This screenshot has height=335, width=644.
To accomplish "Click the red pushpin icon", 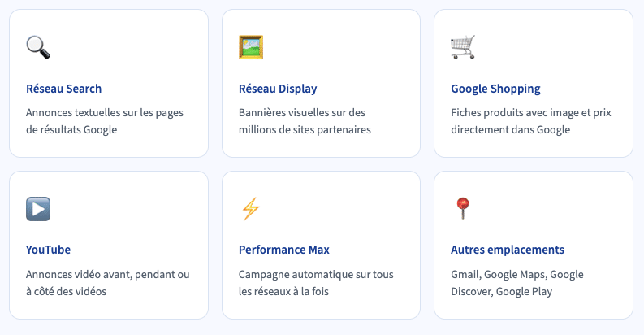I will [462, 209].
